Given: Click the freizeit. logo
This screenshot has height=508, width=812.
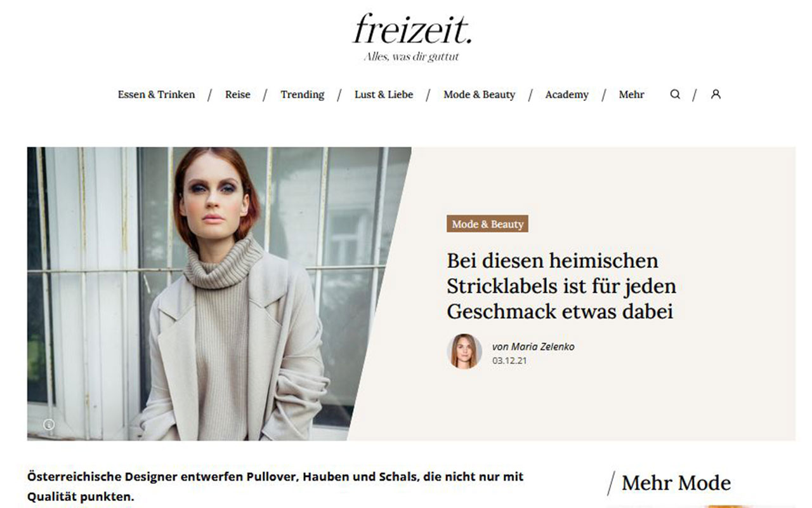Looking at the screenshot, I should click(x=412, y=30).
